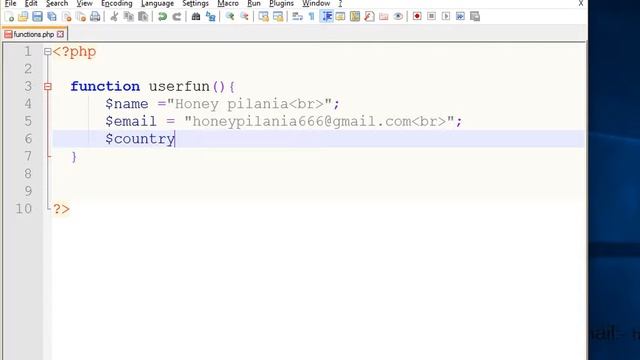
Task: Toggle the highlighted Show Indent Guide button
Action: click(x=326, y=16)
